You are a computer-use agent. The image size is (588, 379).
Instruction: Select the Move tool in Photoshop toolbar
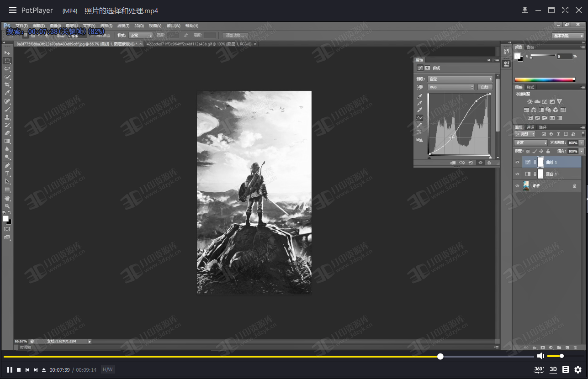coord(7,53)
